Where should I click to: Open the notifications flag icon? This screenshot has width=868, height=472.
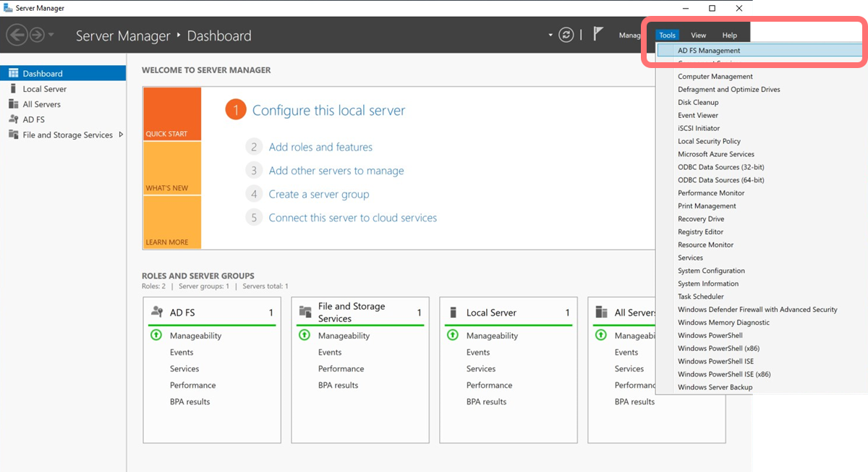tap(598, 34)
